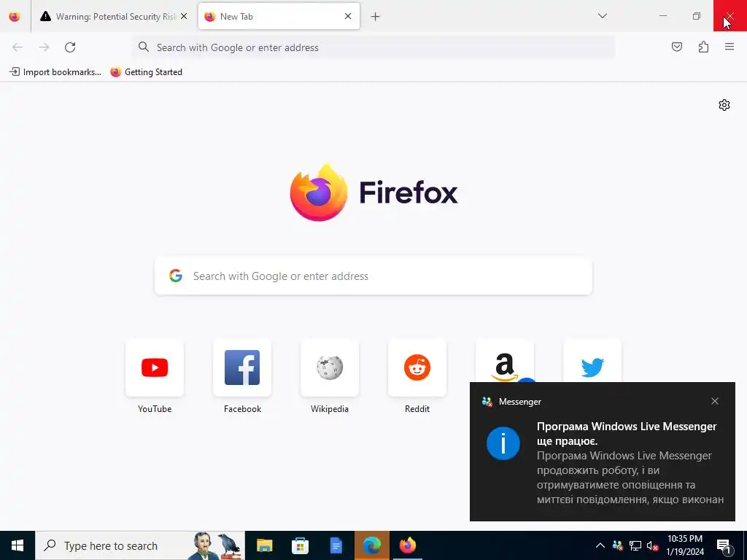Open the network tray icon

pyautogui.click(x=635, y=545)
